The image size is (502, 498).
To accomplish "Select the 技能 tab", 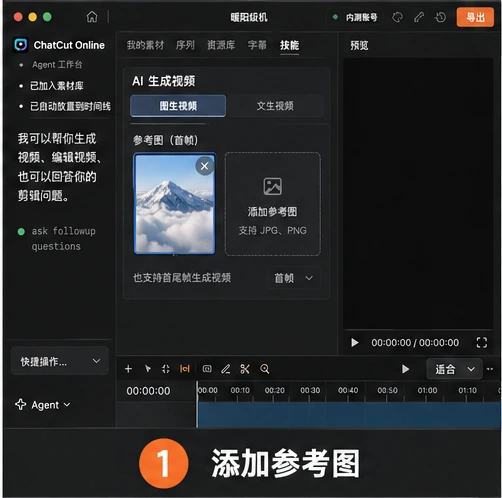I will tap(289, 45).
